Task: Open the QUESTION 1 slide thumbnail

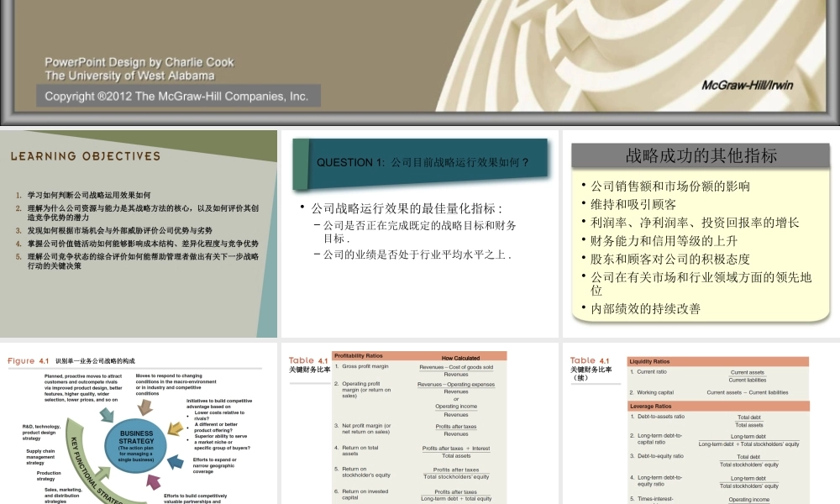Action: click(419, 234)
